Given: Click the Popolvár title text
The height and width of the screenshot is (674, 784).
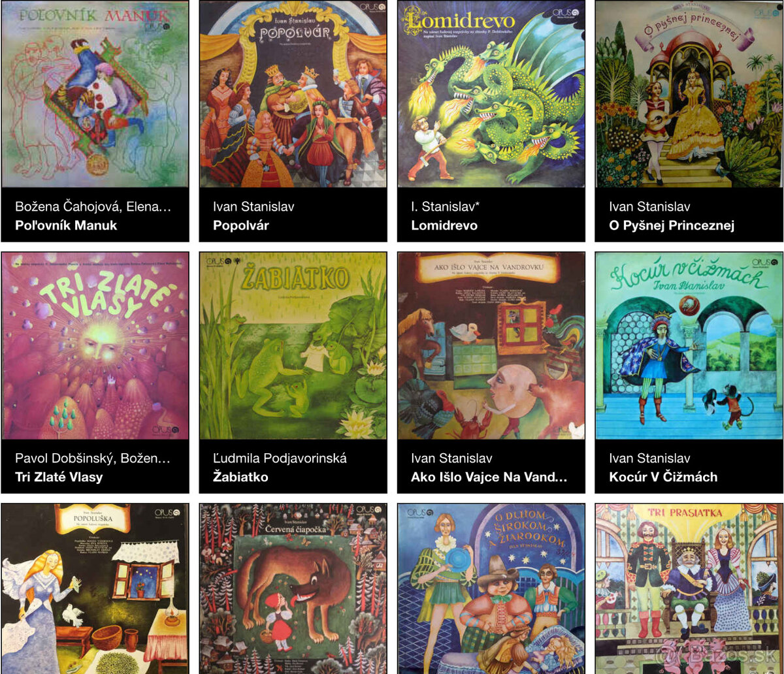Looking at the screenshot, I should [x=241, y=225].
